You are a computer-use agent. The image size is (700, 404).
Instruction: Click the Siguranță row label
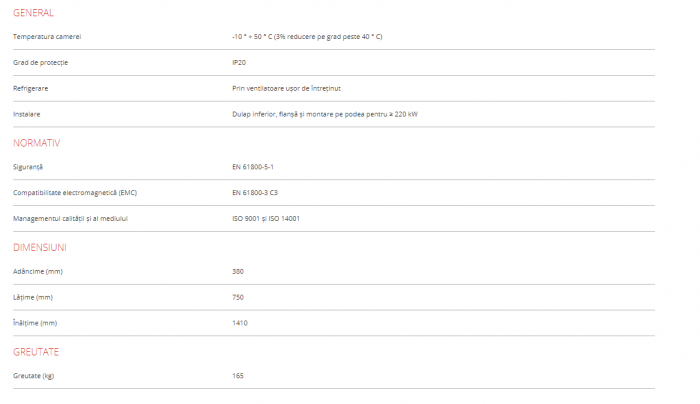pyautogui.click(x=28, y=166)
